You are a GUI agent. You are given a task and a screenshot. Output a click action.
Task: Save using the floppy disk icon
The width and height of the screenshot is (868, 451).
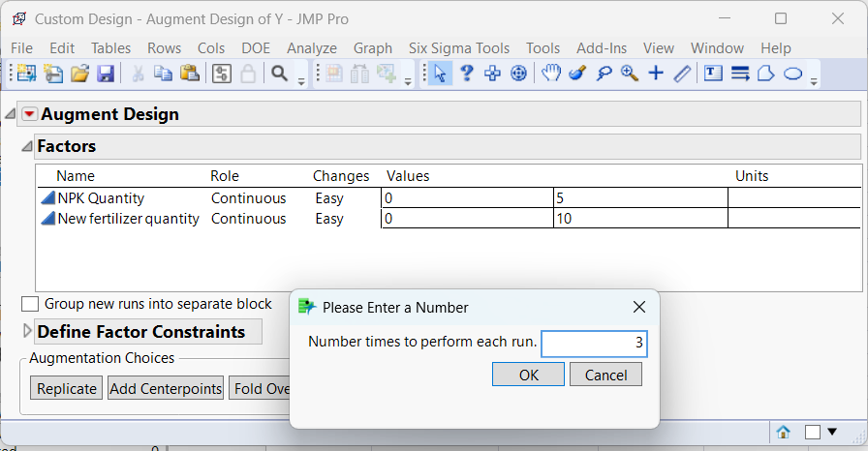(x=106, y=74)
